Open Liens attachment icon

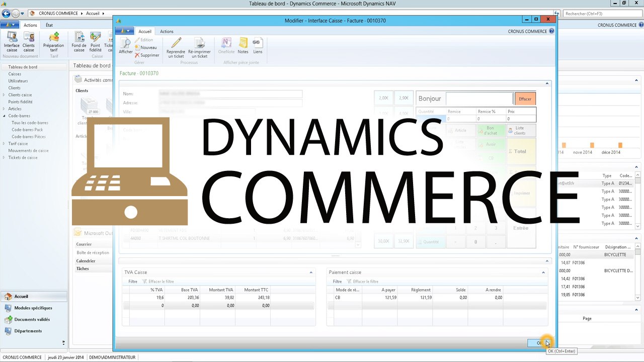[x=258, y=46]
